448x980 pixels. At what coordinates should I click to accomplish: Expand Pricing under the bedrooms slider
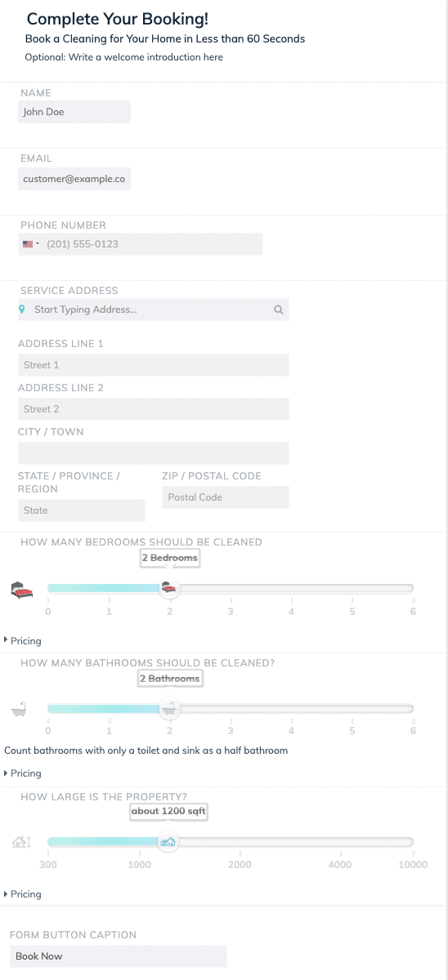click(x=23, y=641)
